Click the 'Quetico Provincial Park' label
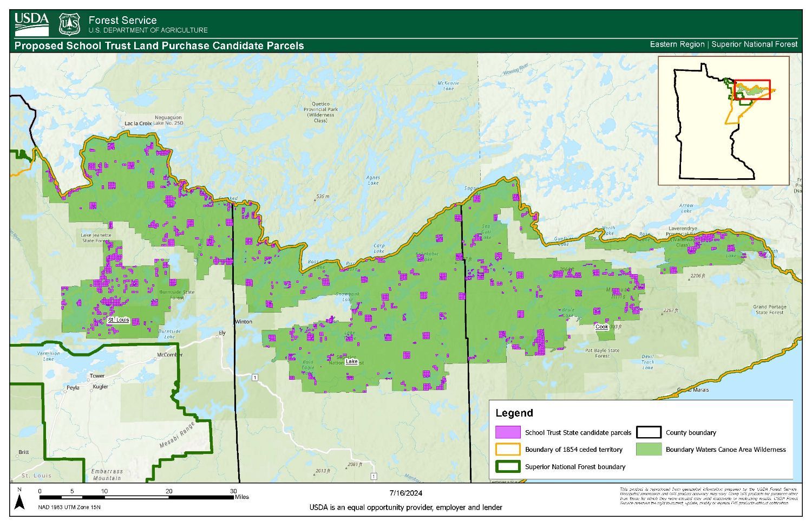The width and height of the screenshot is (812, 526). pyautogui.click(x=320, y=112)
